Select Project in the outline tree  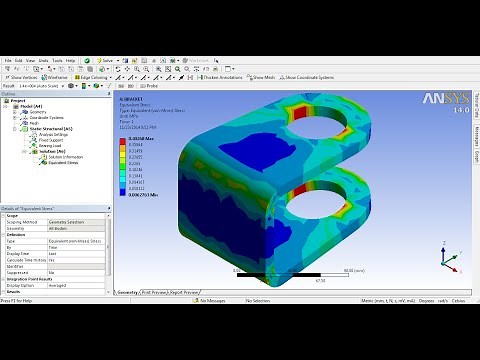18,101
